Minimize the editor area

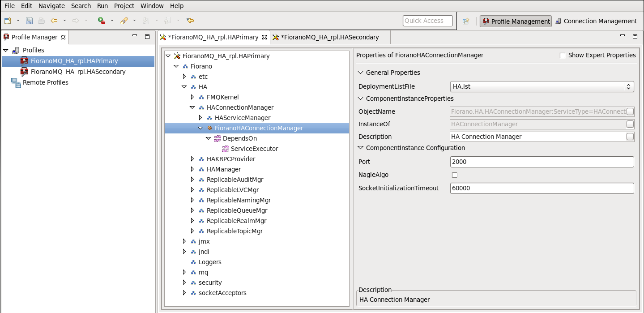(623, 36)
